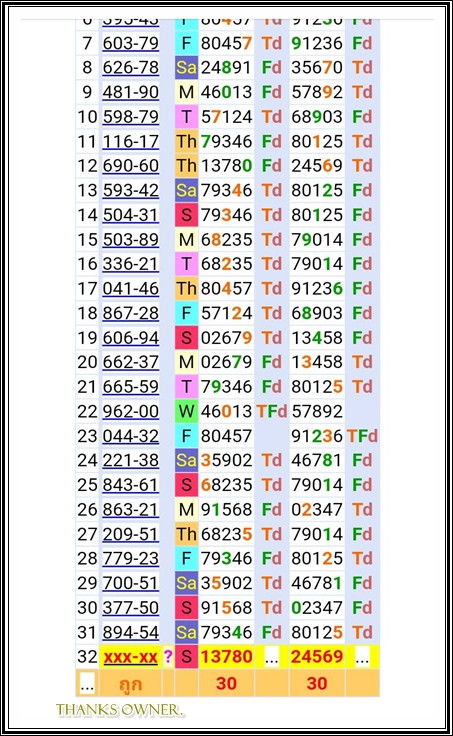This screenshot has width=453, height=736.
Task: Click the green W day badge
Action: coord(186,411)
